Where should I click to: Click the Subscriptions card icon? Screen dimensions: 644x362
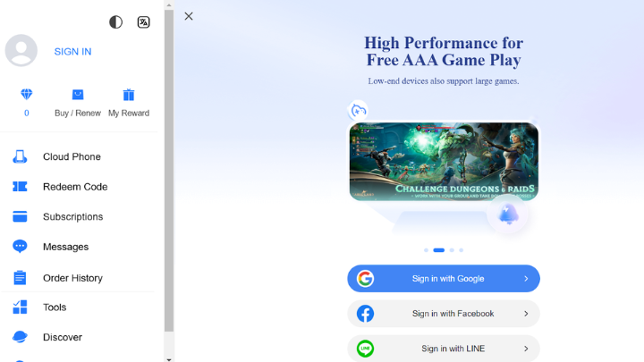20,216
